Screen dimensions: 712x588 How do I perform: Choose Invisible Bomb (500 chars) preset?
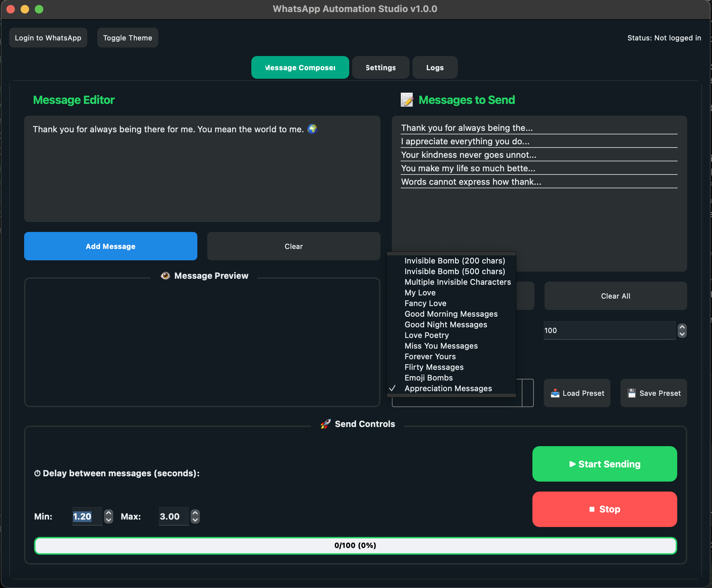coord(455,271)
